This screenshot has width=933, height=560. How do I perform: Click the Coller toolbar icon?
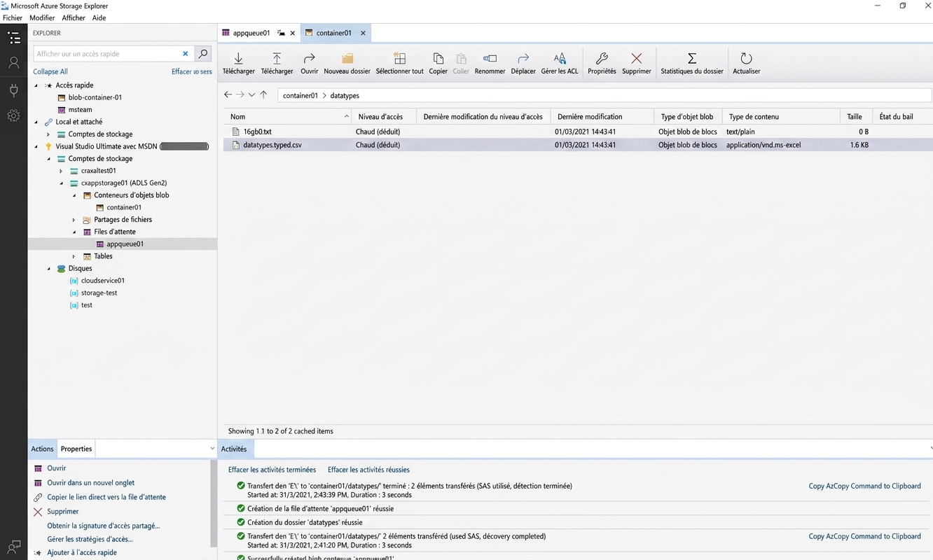pos(461,63)
